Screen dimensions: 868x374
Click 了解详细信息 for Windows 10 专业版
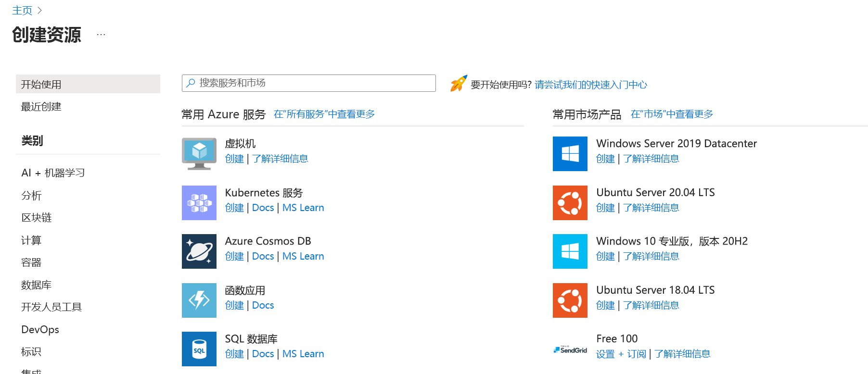651,256
